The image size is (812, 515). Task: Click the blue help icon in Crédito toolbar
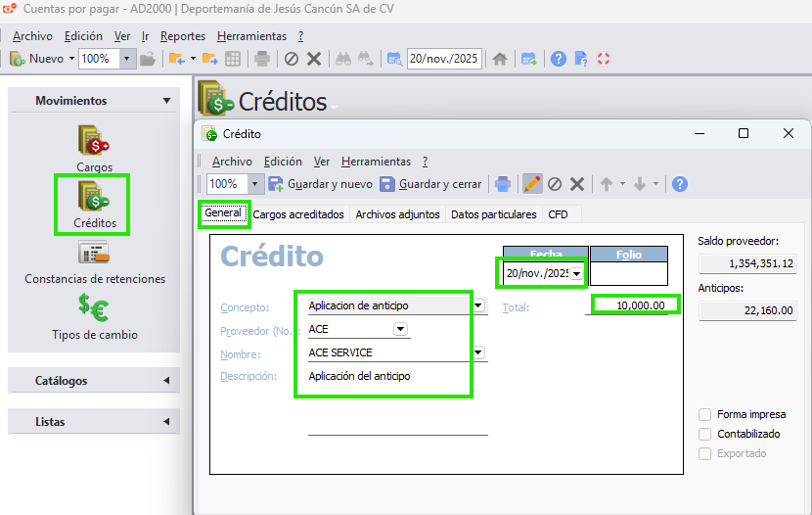(679, 184)
